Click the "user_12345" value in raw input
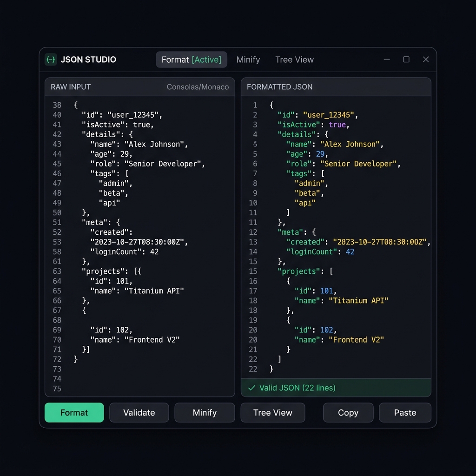Screen dimensions: 476x476 click(x=135, y=115)
